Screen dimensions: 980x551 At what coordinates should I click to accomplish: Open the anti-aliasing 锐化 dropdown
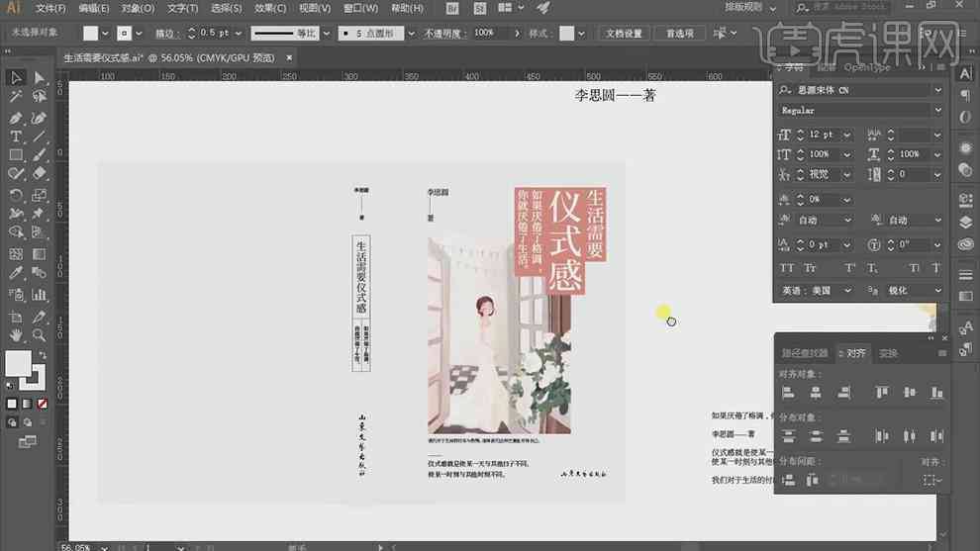[937, 291]
